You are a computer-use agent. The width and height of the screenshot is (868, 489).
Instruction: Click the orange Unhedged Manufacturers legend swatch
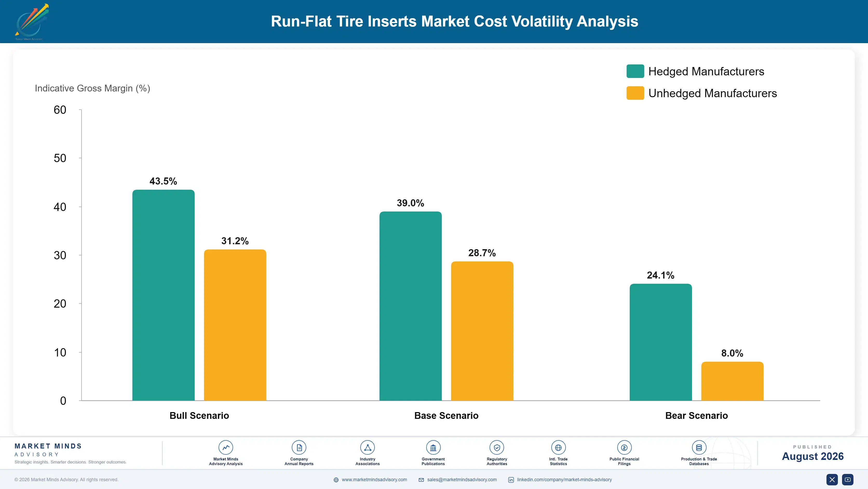tap(635, 93)
